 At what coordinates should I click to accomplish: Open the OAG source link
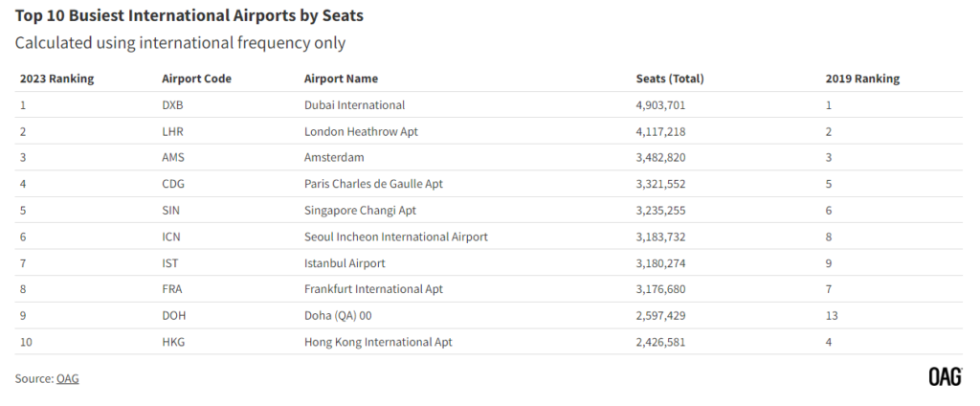click(x=68, y=378)
